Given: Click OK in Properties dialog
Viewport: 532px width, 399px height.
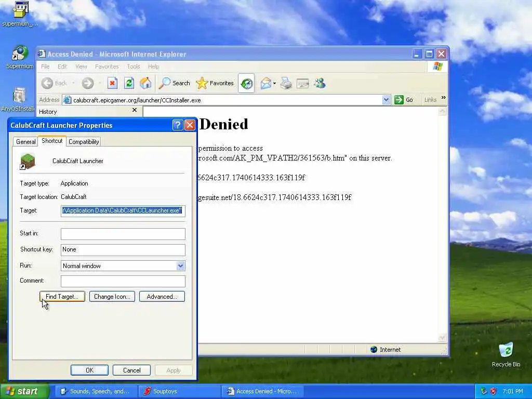Looking at the screenshot, I should coord(89,370).
